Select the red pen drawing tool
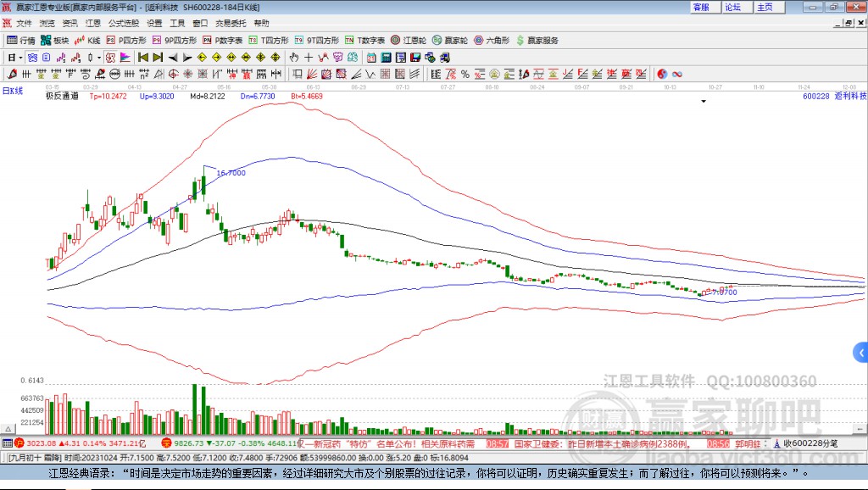Image resolution: width=868 pixels, height=490 pixels. click(x=12, y=75)
